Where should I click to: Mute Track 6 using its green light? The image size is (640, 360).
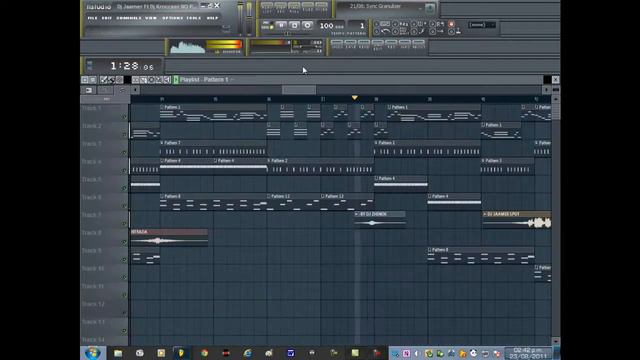(124, 206)
